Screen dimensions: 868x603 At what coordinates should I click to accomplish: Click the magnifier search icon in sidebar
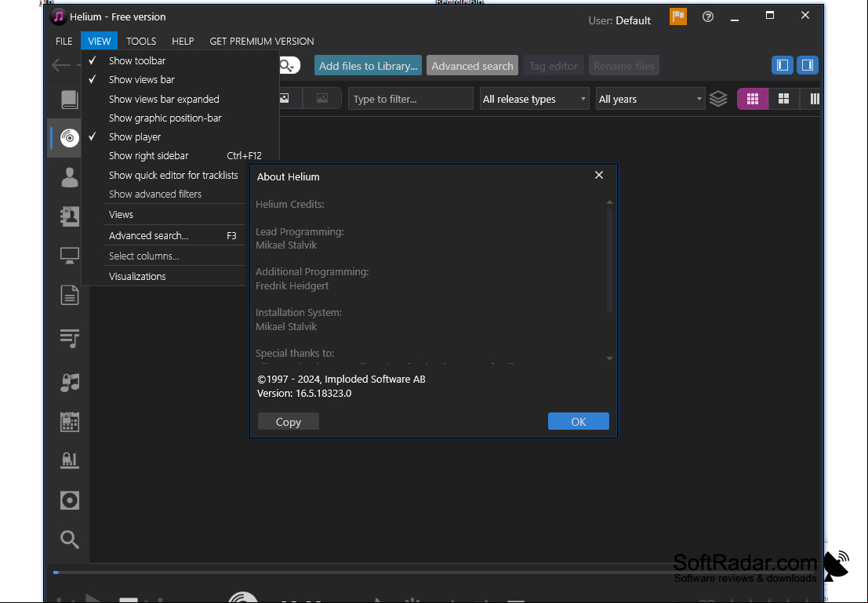pos(69,539)
